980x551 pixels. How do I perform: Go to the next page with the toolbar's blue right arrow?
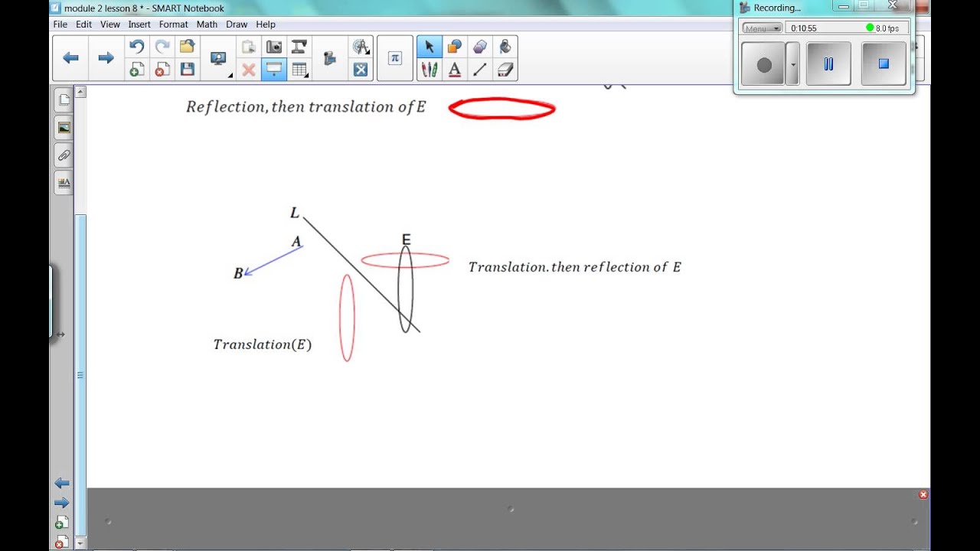(x=106, y=58)
